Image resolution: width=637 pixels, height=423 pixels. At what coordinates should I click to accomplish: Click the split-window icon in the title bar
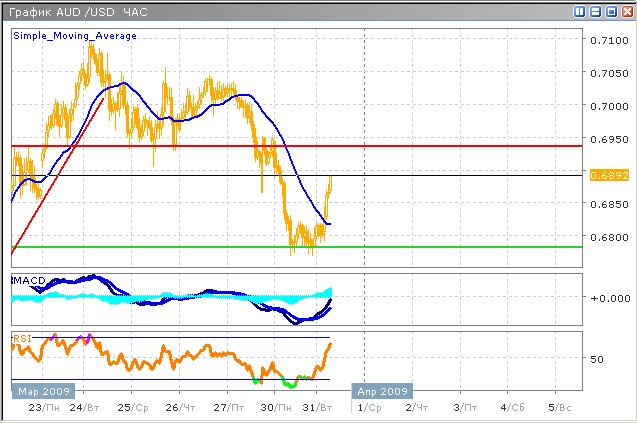pos(595,12)
